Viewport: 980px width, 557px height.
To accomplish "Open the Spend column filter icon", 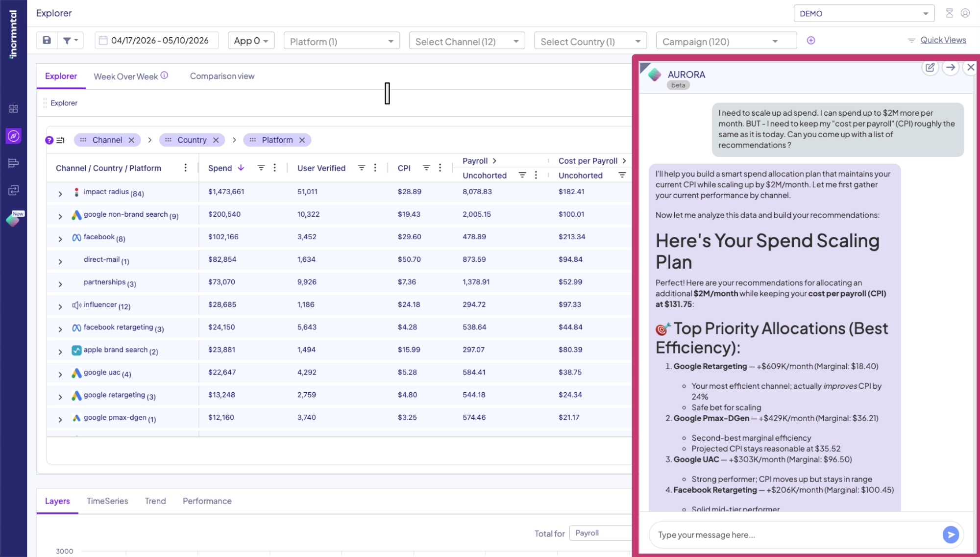I will pyautogui.click(x=261, y=168).
